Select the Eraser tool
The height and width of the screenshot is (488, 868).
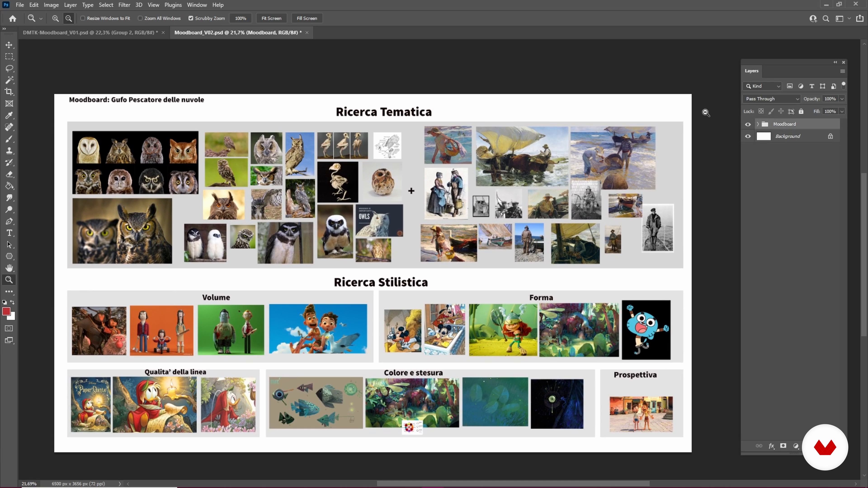[x=9, y=174]
